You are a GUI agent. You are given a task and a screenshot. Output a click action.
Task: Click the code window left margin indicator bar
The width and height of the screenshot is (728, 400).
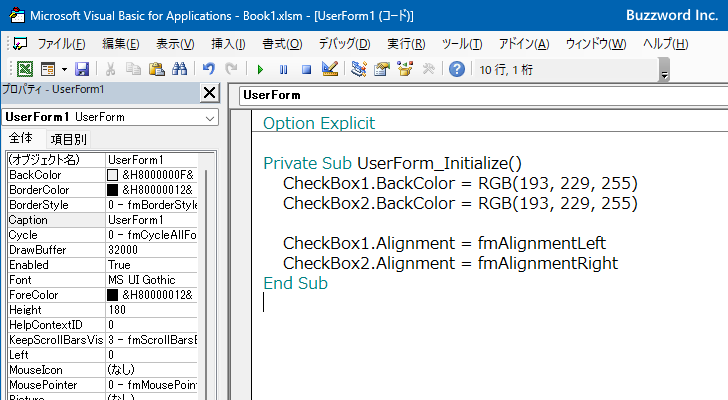(x=241, y=255)
